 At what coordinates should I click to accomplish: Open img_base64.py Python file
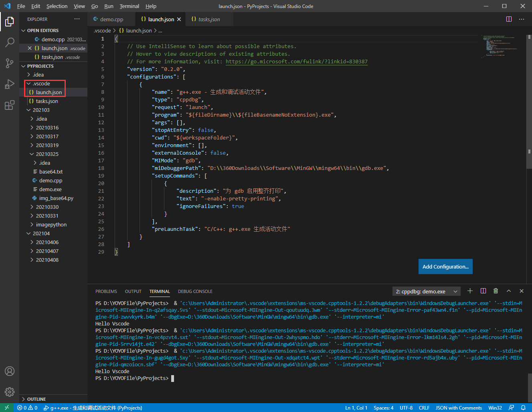pos(56,198)
